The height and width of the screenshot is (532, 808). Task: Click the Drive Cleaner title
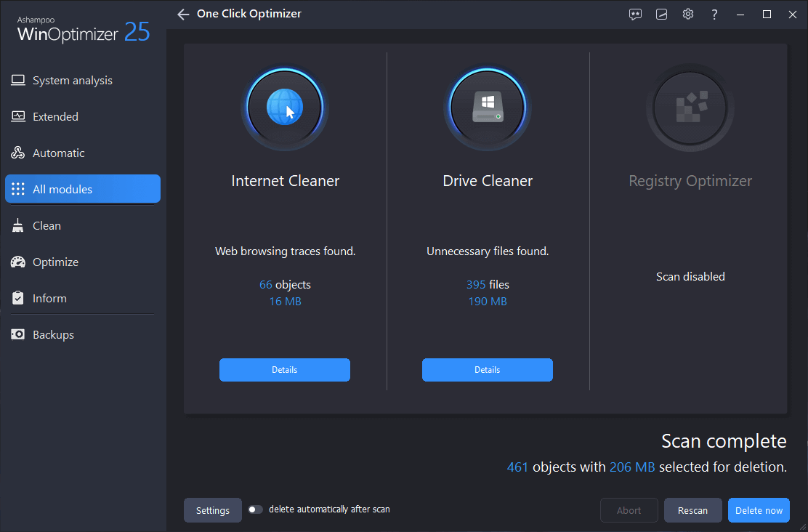click(488, 181)
